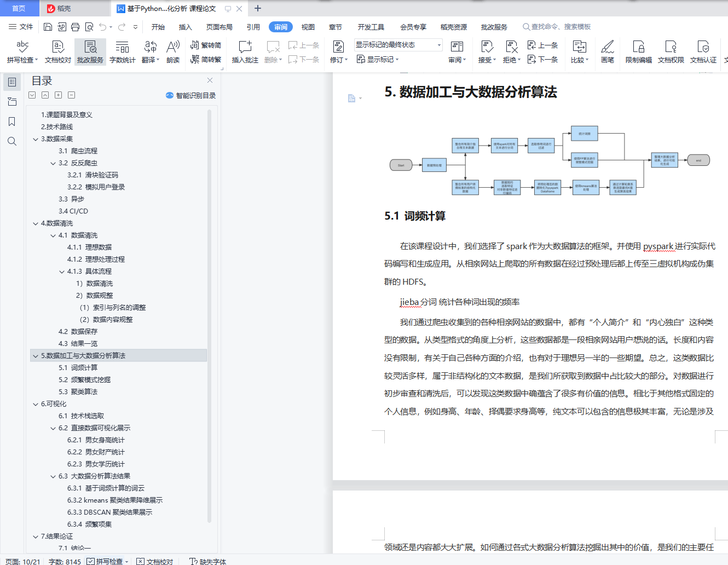
Task: Select 5.1 词频计算 in the outline
Action: [78, 368]
